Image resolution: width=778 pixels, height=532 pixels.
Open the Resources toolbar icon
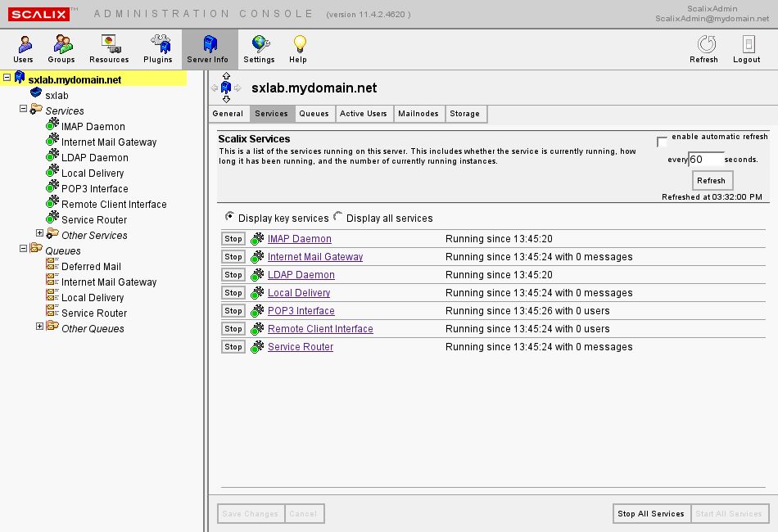[109, 49]
